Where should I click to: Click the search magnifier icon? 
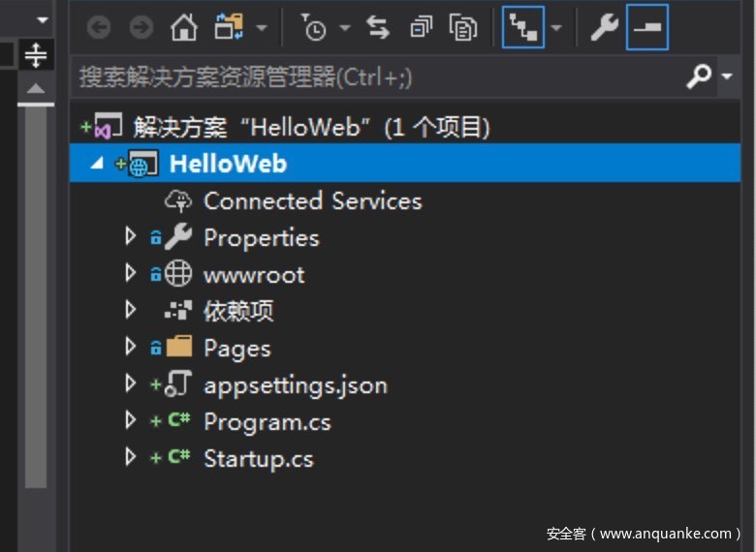698,77
